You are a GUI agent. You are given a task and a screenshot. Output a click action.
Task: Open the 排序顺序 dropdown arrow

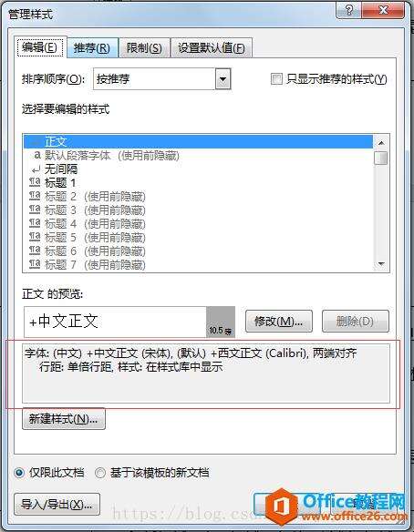pyautogui.click(x=223, y=79)
